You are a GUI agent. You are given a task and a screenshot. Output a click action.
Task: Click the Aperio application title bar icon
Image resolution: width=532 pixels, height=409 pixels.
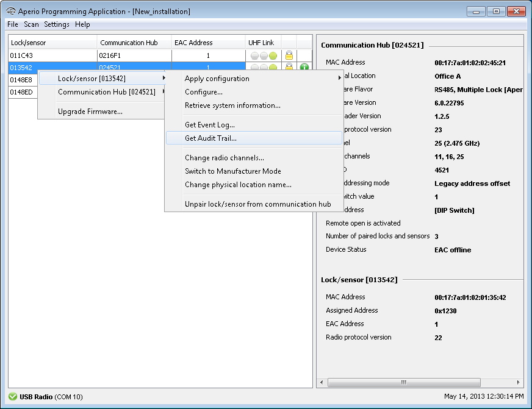pyautogui.click(x=11, y=11)
